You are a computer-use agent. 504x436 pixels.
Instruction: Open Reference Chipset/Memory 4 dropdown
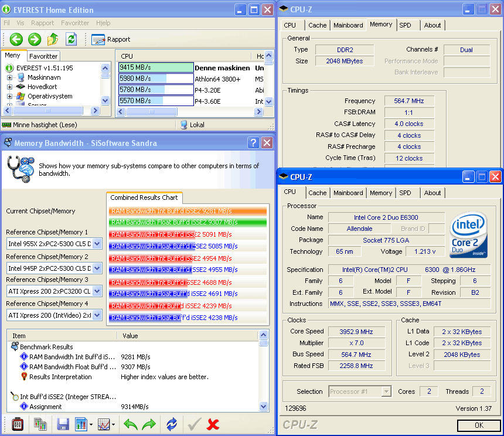point(97,315)
